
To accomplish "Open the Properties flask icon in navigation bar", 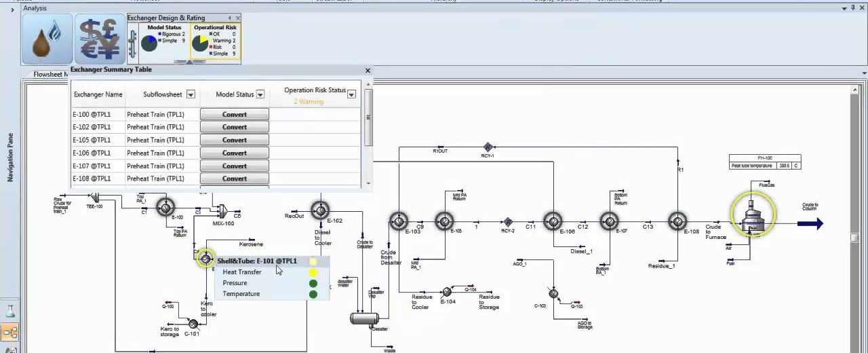I will click(10, 312).
